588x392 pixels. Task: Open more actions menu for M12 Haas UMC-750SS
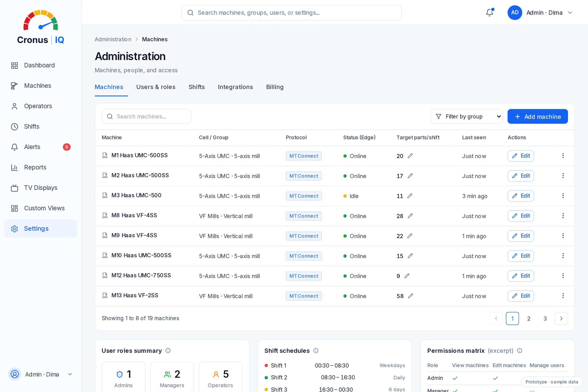pyautogui.click(x=563, y=276)
